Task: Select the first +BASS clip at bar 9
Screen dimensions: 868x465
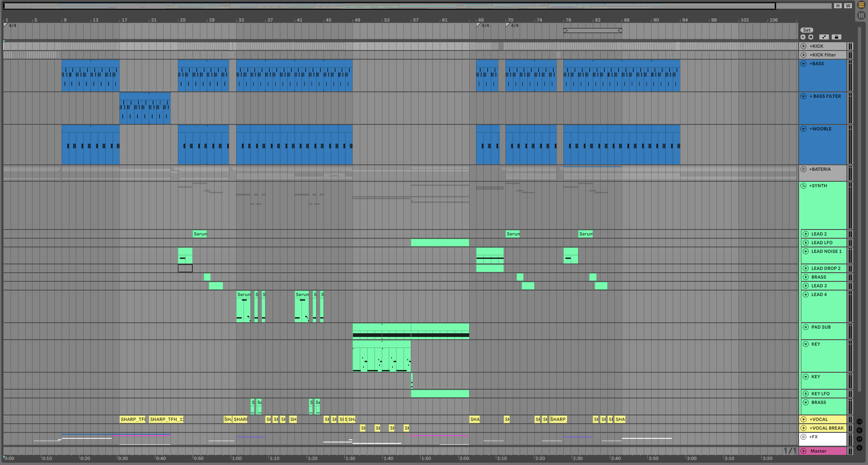Action: [x=91, y=76]
